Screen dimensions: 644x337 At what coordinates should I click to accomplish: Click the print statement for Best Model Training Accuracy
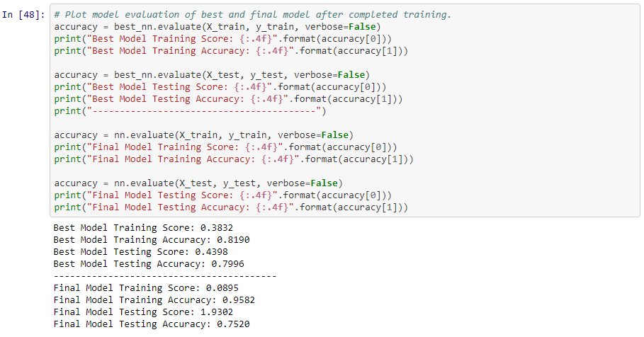231,50
